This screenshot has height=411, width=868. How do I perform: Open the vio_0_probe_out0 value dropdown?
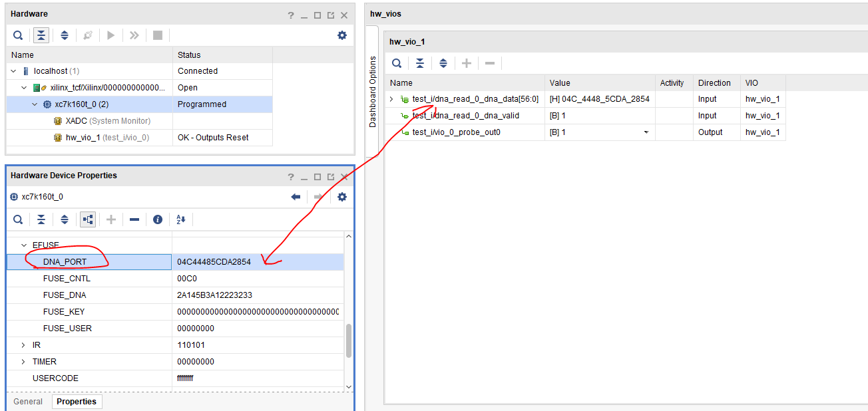646,132
